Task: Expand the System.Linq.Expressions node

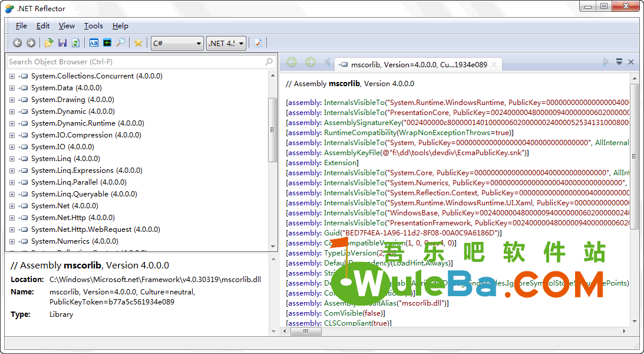Action: tap(12, 171)
